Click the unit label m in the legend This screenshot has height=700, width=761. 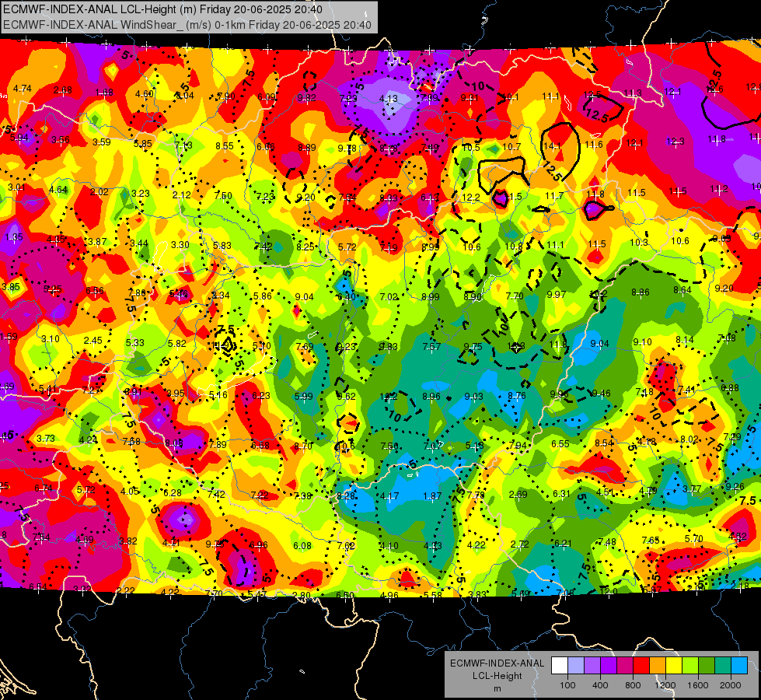(497, 688)
